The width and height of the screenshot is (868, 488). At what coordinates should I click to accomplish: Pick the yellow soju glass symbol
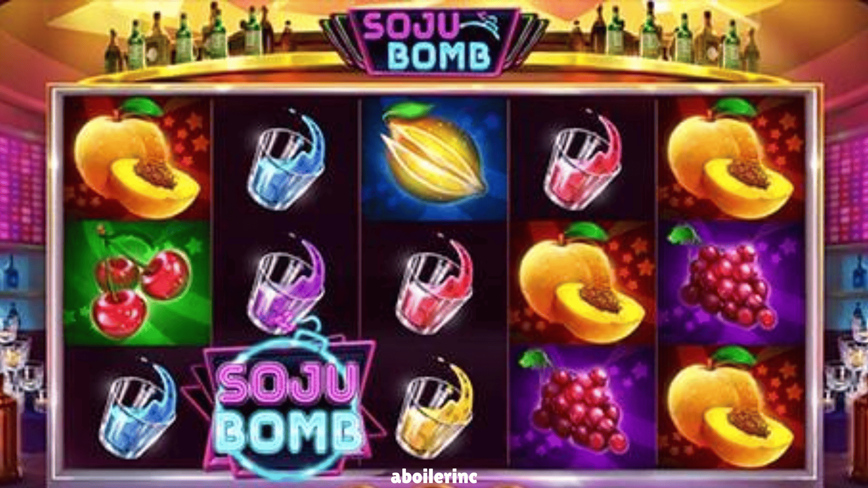(x=434, y=409)
